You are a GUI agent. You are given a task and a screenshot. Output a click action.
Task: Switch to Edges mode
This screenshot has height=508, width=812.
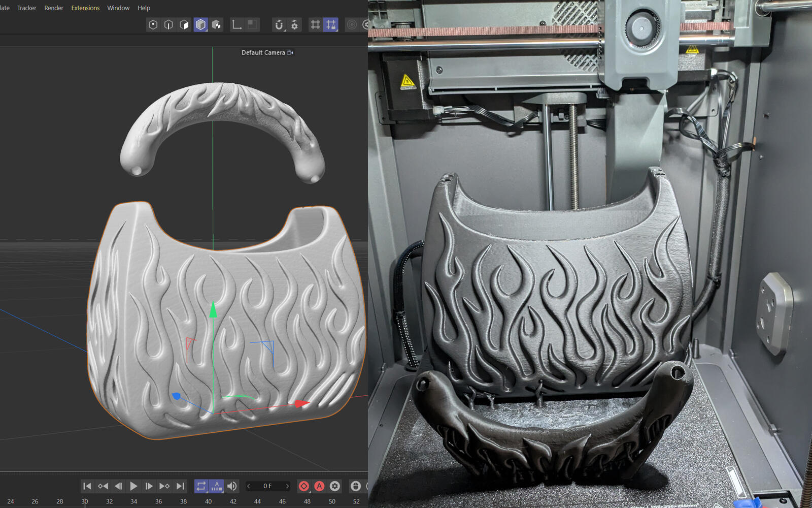[x=168, y=25]
